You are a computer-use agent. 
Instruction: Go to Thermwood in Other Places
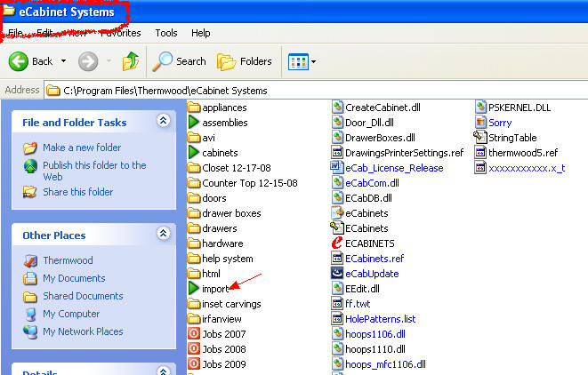point(68,260)
